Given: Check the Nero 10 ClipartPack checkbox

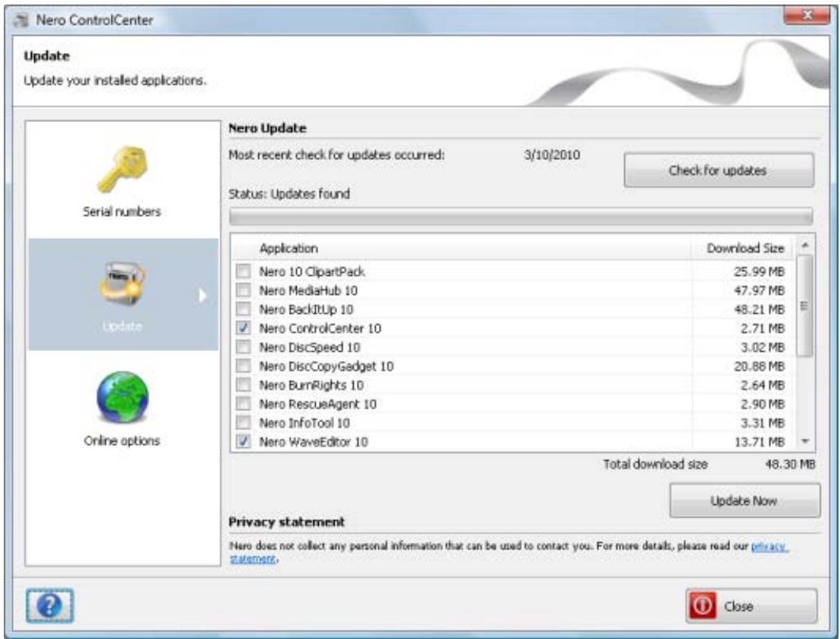Looking at the screenshot, I should coord(243,271).
